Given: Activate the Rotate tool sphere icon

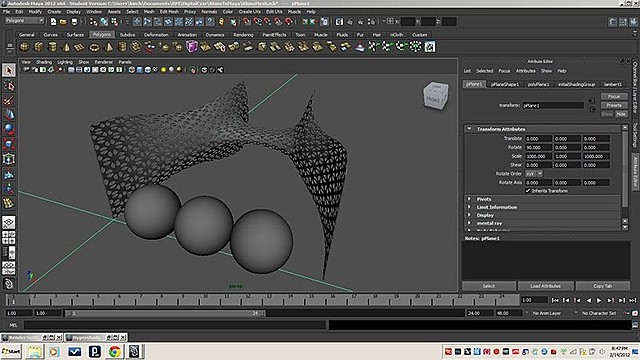Looking at the screenshot, I should pos(9,129).
